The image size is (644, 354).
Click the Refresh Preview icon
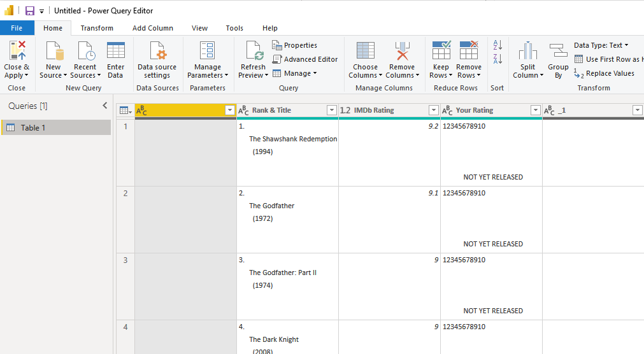point(253,51)
